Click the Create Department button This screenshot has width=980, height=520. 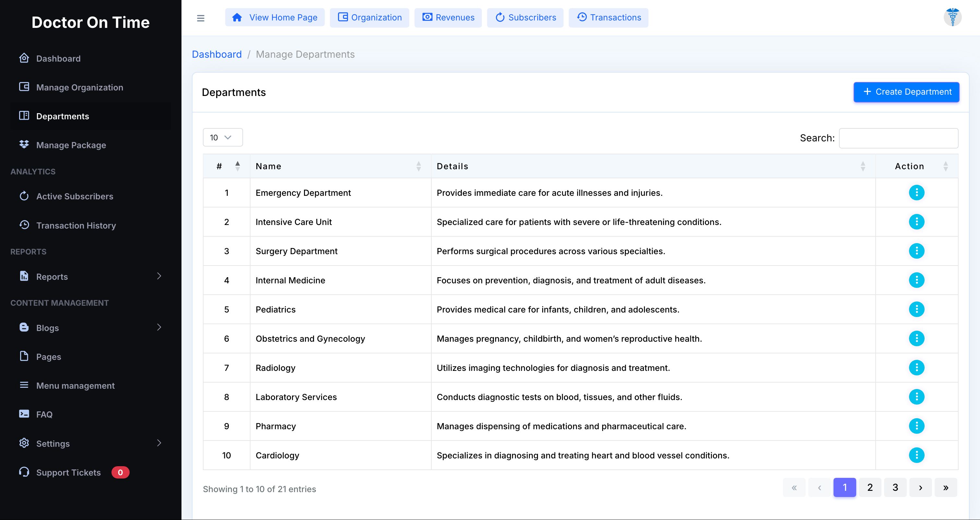(x=906, y=92)
